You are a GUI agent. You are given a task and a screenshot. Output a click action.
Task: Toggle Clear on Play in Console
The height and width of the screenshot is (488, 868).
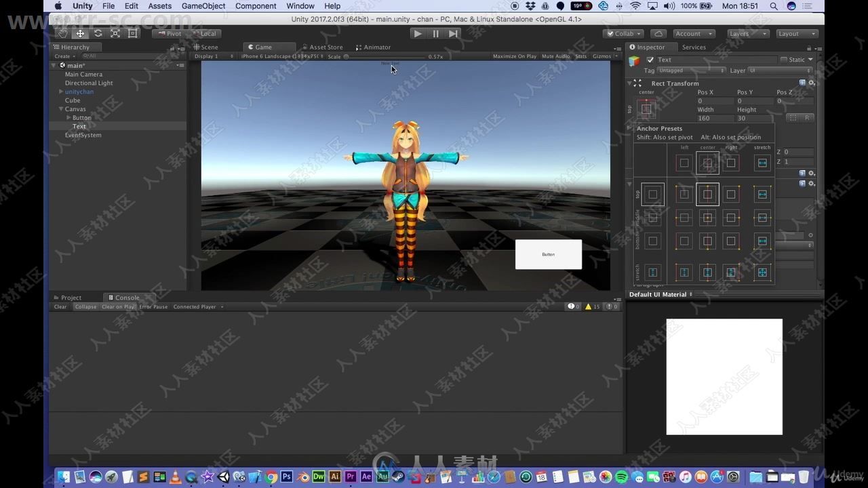click(x=118, y=306)
